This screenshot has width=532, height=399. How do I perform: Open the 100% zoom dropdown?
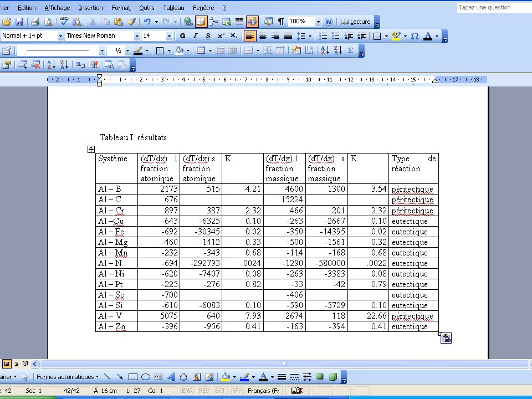pos(318,22)
